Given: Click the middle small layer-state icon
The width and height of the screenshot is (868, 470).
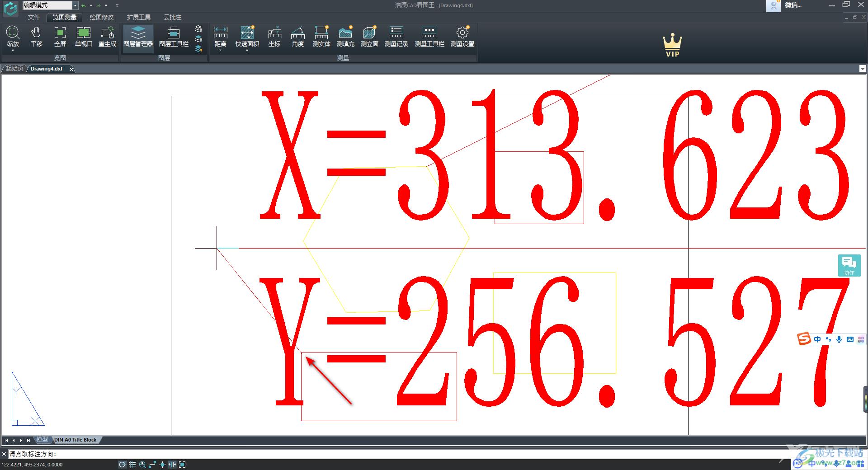Looking at the screenshot, I should click(x=198, y=38).
